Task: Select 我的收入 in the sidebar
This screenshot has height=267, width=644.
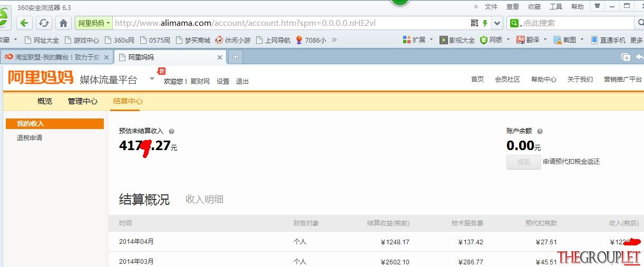Action: [55, 124]
